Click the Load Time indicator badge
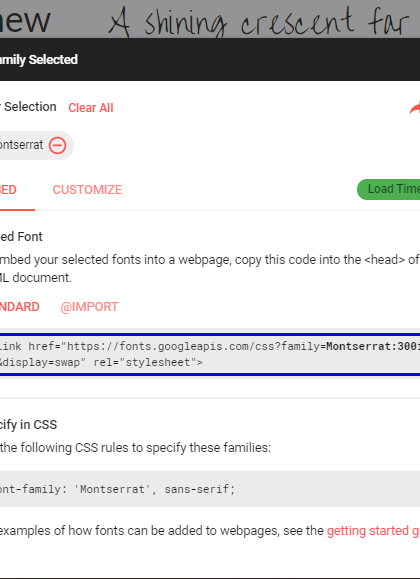 389,189
